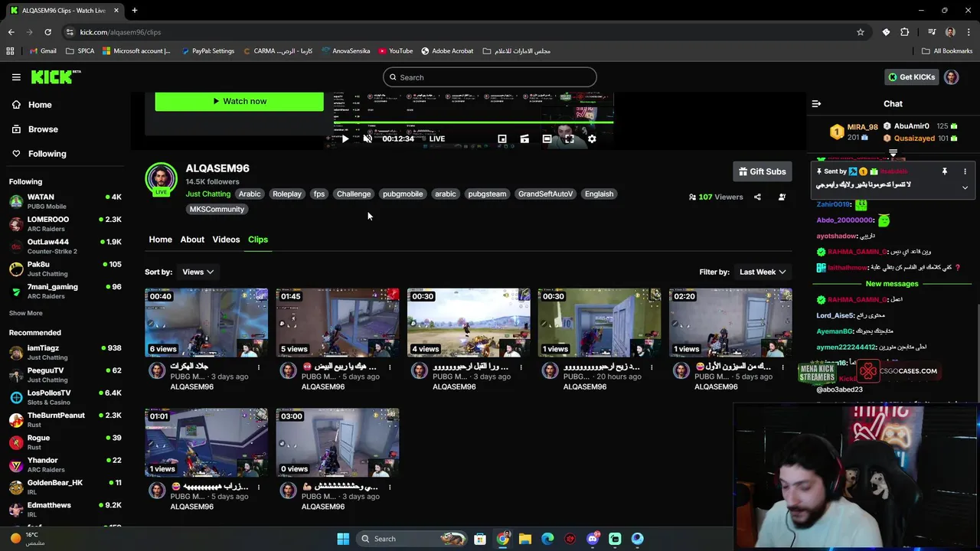Click the Roleplay tag
Screen dimensions: 980x551
coord(287,194)
